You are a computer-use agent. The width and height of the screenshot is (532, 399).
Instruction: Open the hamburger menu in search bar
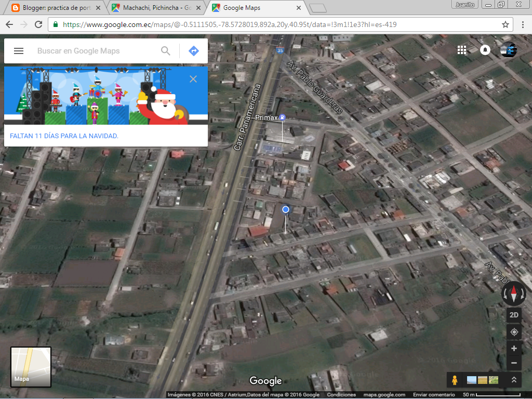[x=19, y=51]
